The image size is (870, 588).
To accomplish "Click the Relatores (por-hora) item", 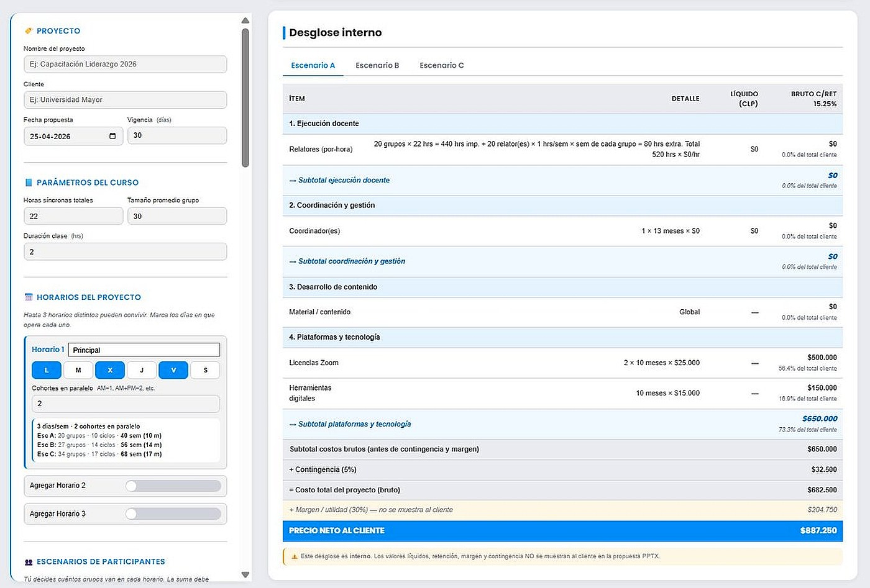I will [x=321, y=149].
